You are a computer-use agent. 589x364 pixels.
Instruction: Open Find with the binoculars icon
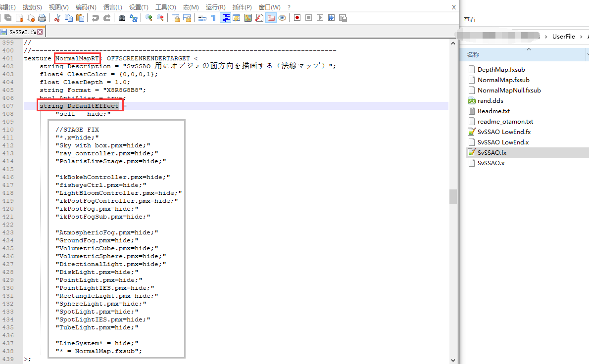(x=122, y=18)
